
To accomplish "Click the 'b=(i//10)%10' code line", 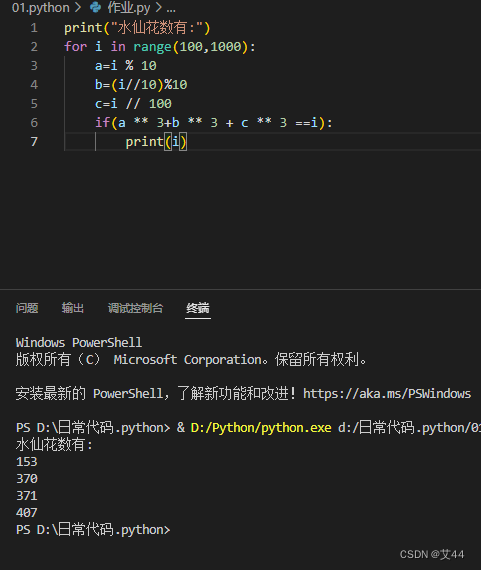I will [141, 85].
